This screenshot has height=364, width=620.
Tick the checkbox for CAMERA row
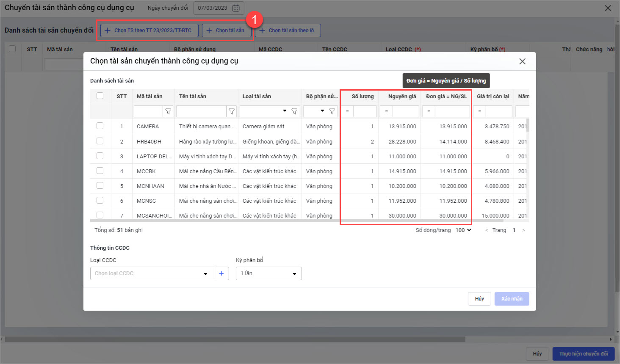[x=100, y=126]
